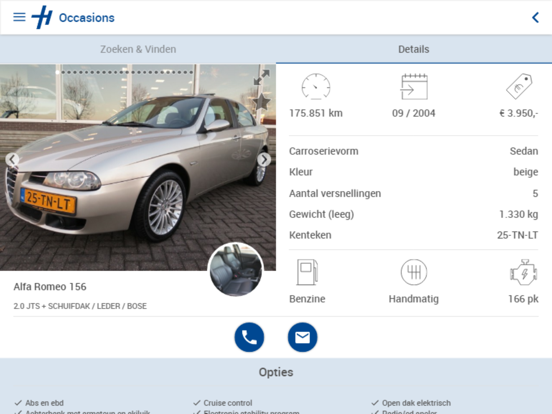Open the interior photo thumbnail
Image resolution: width=552 pixels, height=414 pixels.
236,269
